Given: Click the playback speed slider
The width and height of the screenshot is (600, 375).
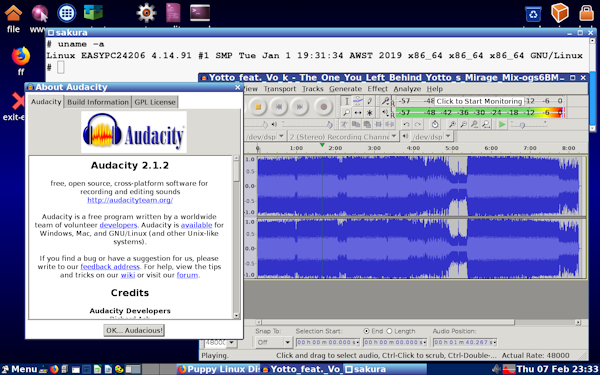Looking at the screenshot, I should pos(528,124).
